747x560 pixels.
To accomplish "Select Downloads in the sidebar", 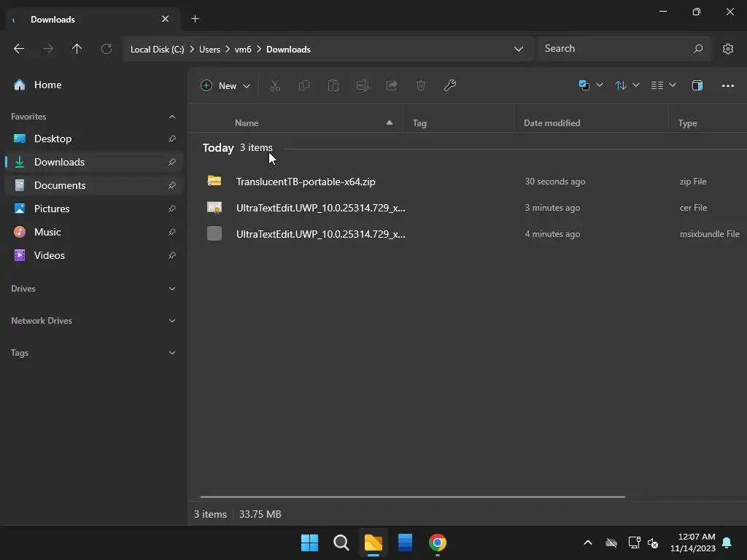I will click(93, 162).
